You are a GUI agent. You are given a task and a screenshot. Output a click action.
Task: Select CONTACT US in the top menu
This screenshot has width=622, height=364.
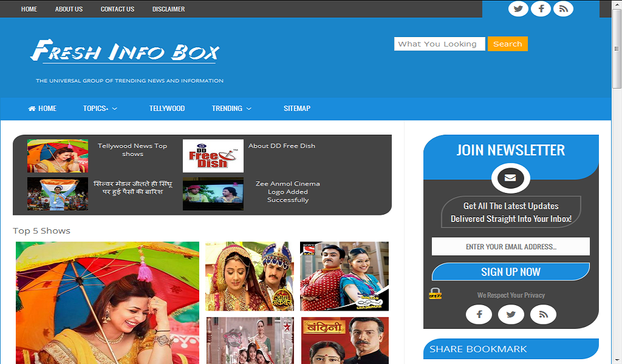[x=117, y=9]
